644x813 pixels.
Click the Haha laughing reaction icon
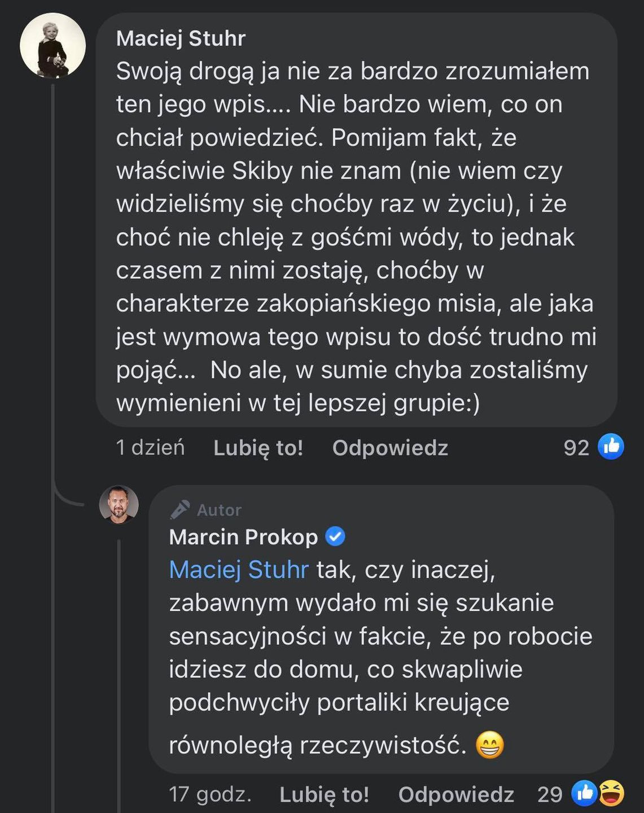612,793
